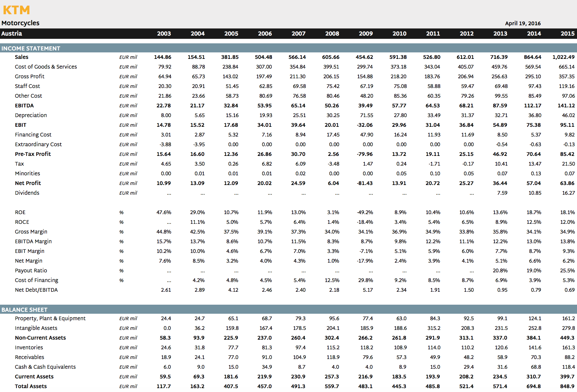This screenshot has height=392, width=577.
Task: Select the 2015 column header
Action: (x=568, y=34)
